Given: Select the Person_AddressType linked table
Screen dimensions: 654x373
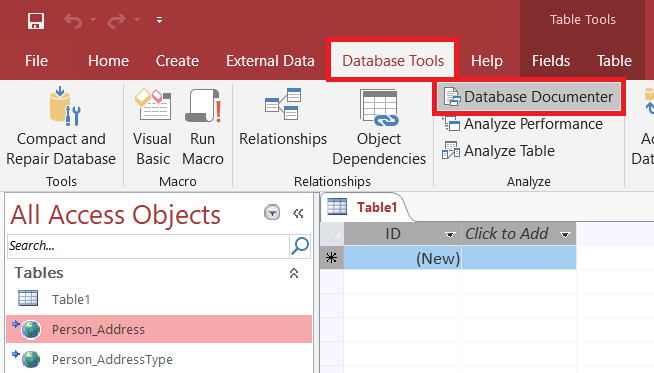Looking at the screenshot, I should (x=158, y=360).
